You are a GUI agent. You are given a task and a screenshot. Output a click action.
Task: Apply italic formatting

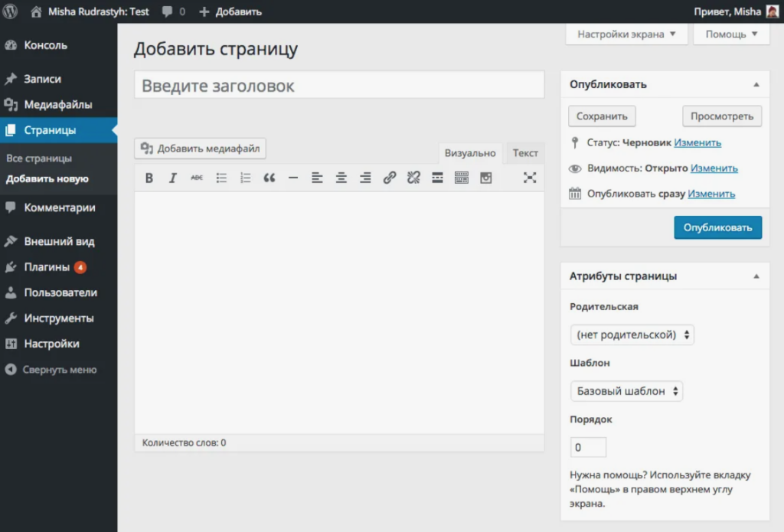172,178
